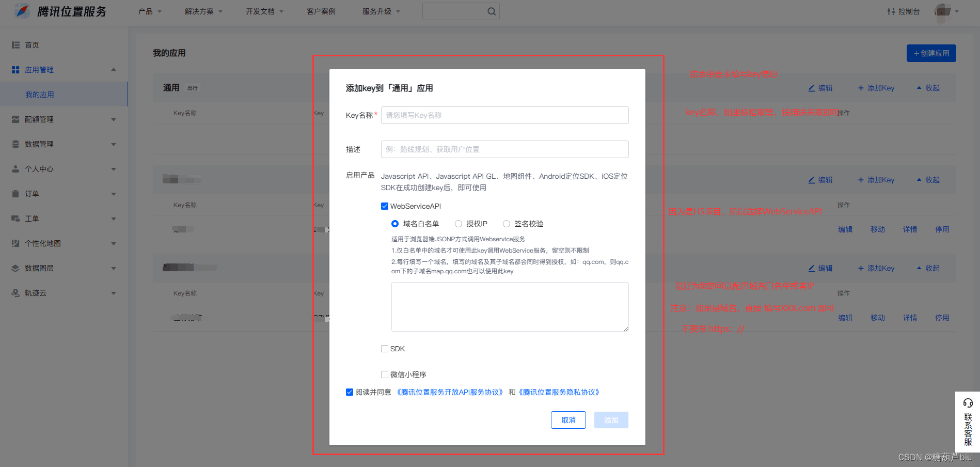Expand the 数据图层 sidebar arrow
The image size is (980, 467).
pyautogui.click(x=114, y=269)
